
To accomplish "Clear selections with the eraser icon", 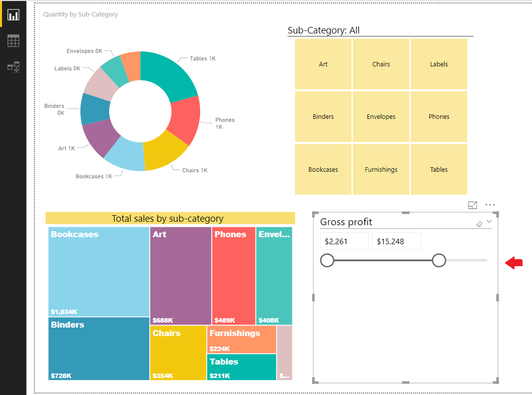I will (x=479, y=224).
